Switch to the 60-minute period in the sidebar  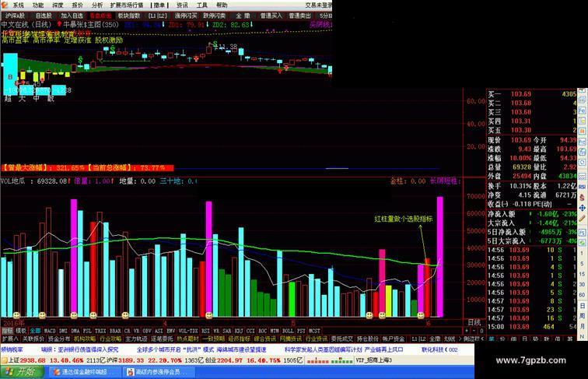click(582, 295)
